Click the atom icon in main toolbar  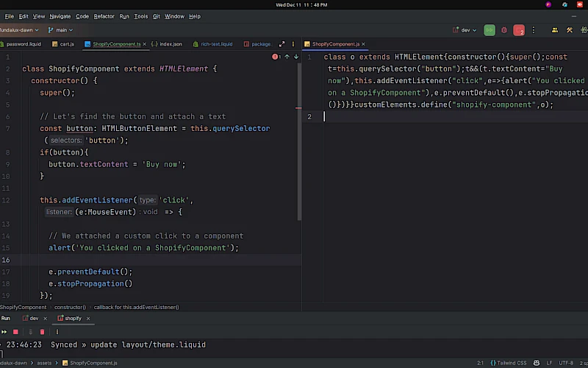click(584, 30)
